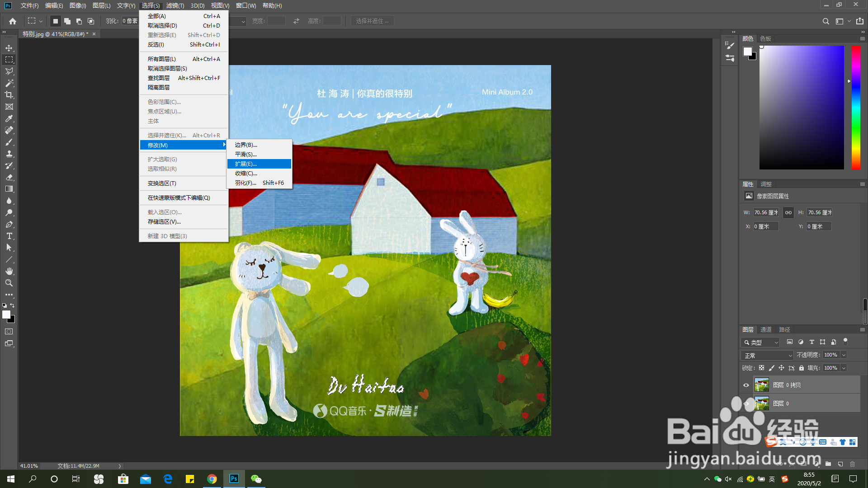868x488 pixels.
Task: Click 变换选区(T) menu entry
Action: point(184,183)
